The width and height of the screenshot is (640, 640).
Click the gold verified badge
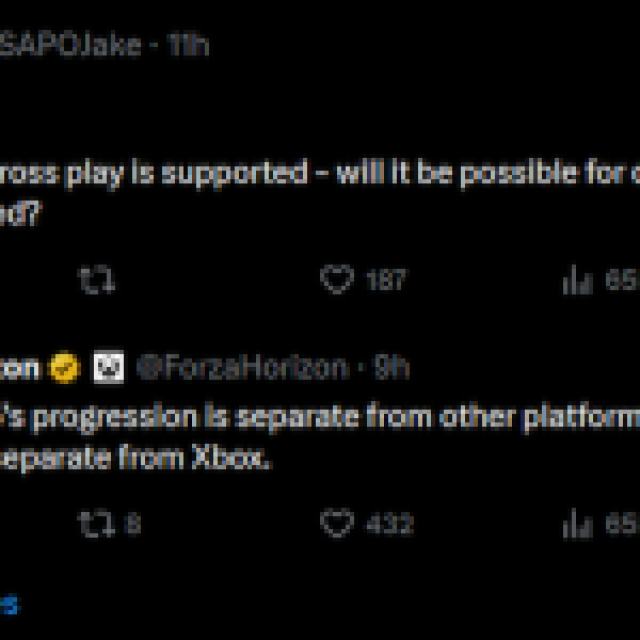coord(66,368)
